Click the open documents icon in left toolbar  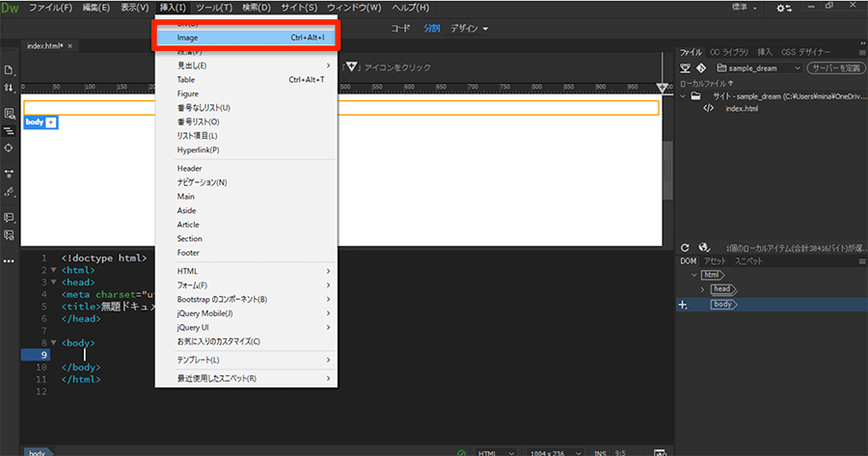(x=9, y=70)
